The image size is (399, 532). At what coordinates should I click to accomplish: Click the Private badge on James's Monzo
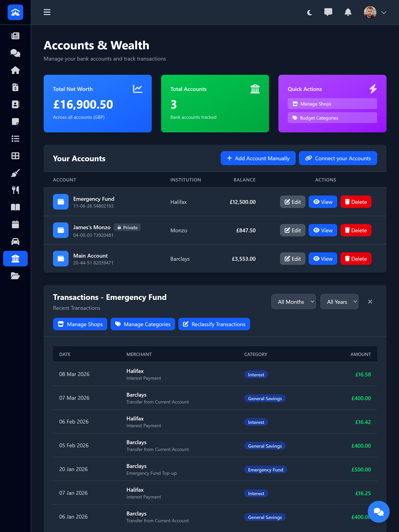point(127,227)
